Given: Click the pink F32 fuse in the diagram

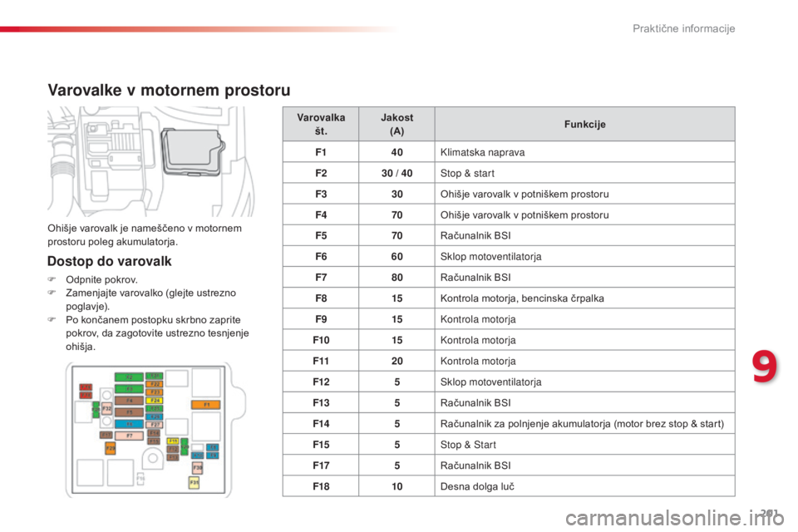Looking at the screenshot, I should 107,409.
